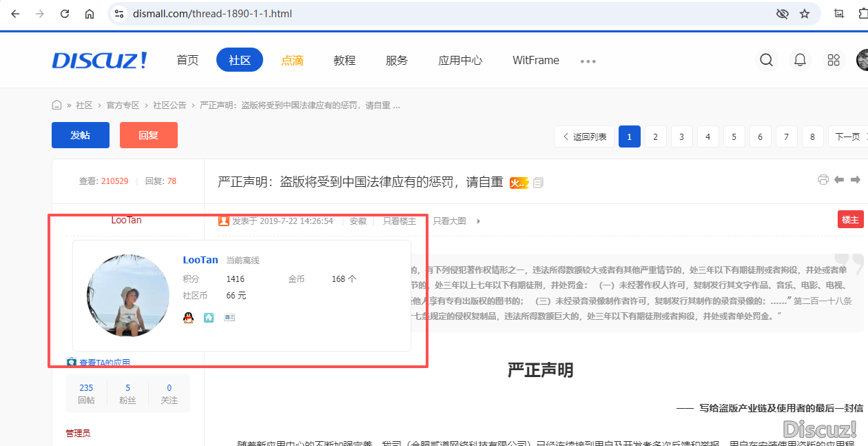Go to previous thread with left arrow
This screenshot has width=868, height=446.
tap(839, 180)
